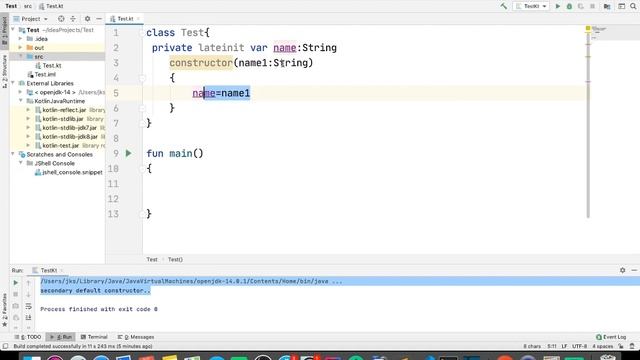Collapse the Test project root node
Viewport: 640px width, 360px height.
(13, 30)
